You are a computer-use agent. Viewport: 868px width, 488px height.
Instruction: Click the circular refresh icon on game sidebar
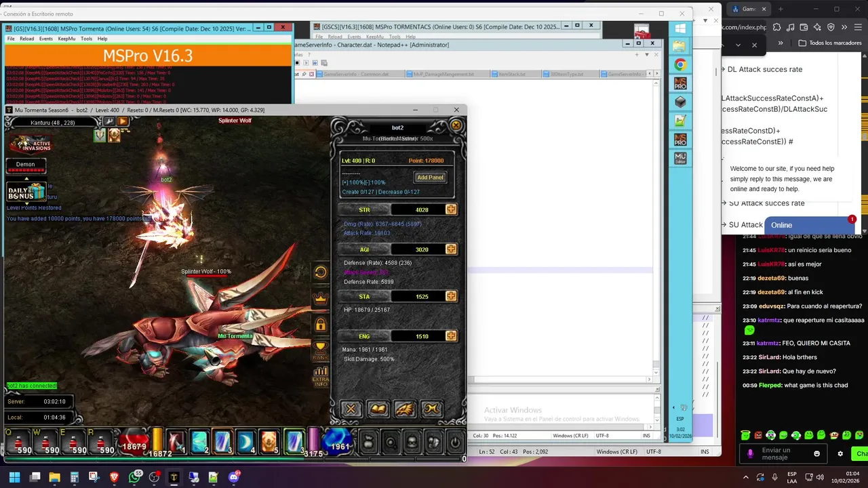coord(321,272)
